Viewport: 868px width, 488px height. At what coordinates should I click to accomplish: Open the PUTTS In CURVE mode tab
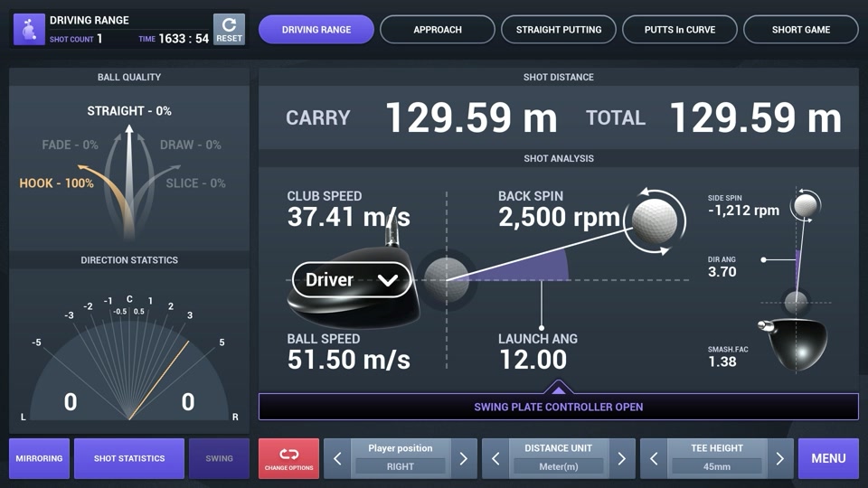pyautogui.click(x=680, y=29)
